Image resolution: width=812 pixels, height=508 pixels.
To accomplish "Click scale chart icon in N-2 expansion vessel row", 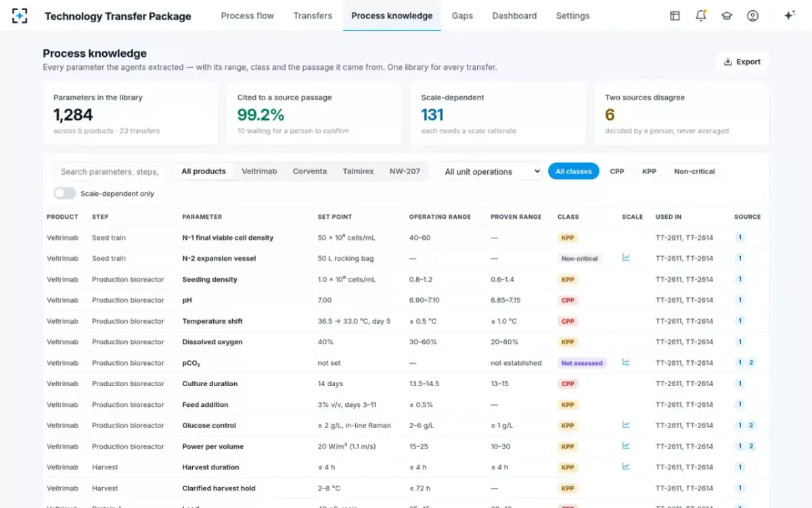I will (x=626, y=258).
